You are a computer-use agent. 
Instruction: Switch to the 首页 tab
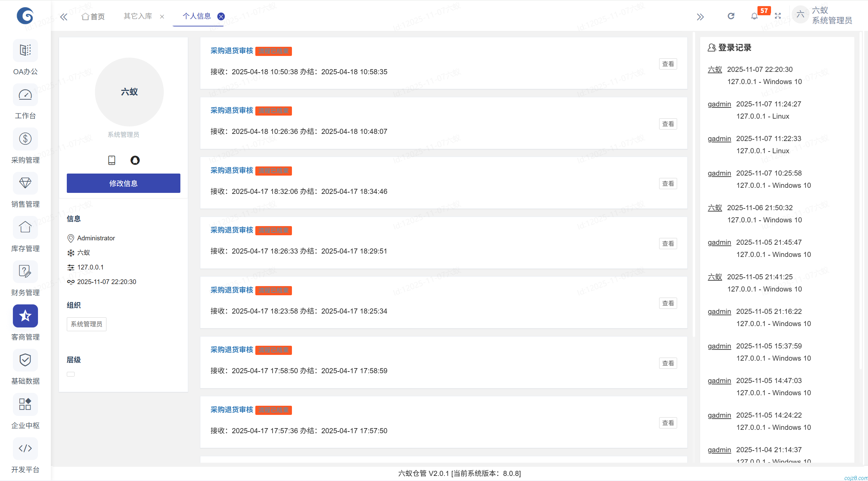(93, 16)
